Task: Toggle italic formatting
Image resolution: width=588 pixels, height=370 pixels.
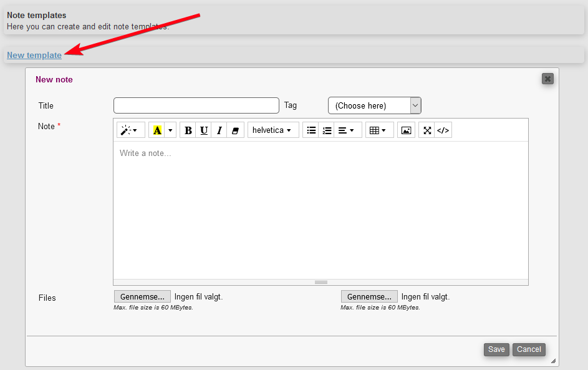Action: 219,130
